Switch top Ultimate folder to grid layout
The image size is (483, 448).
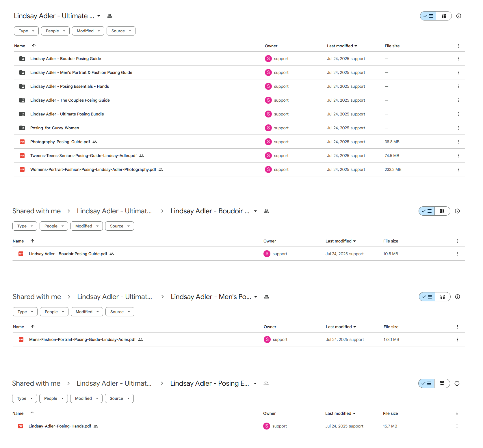[x=444, y=16]
